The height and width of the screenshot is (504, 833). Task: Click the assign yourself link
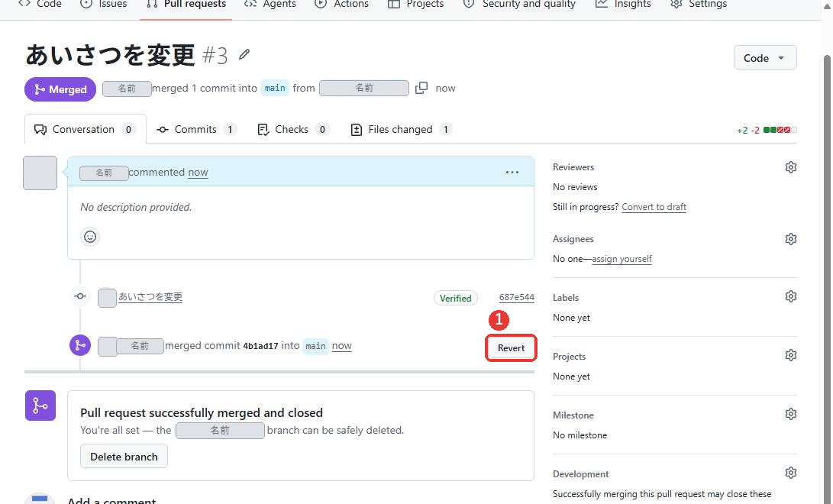pyautogui.click(x=622, y=259)
